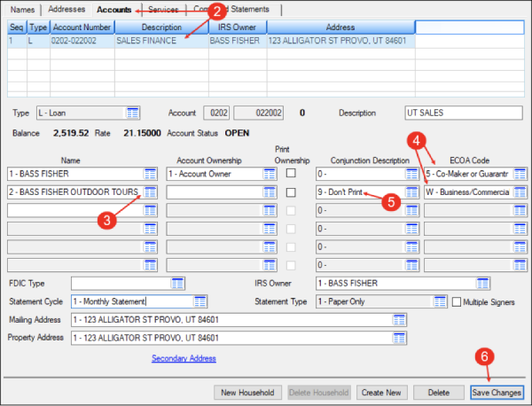Open the FDIC Type lookup icon

[x=177, y=283]
